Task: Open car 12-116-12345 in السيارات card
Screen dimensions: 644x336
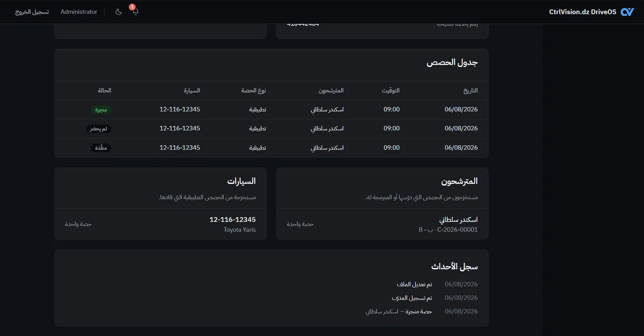Action: pyautogui.click(x=233, y=220)
